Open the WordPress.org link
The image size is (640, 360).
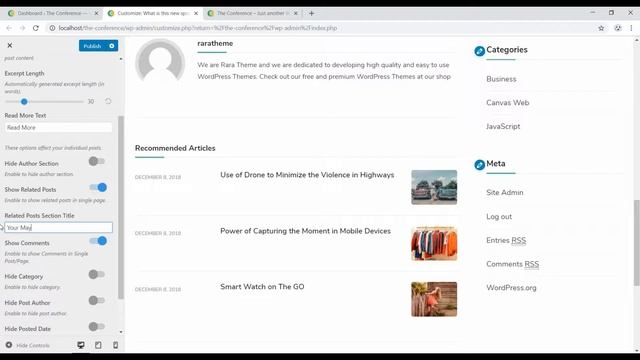(511, 288)
